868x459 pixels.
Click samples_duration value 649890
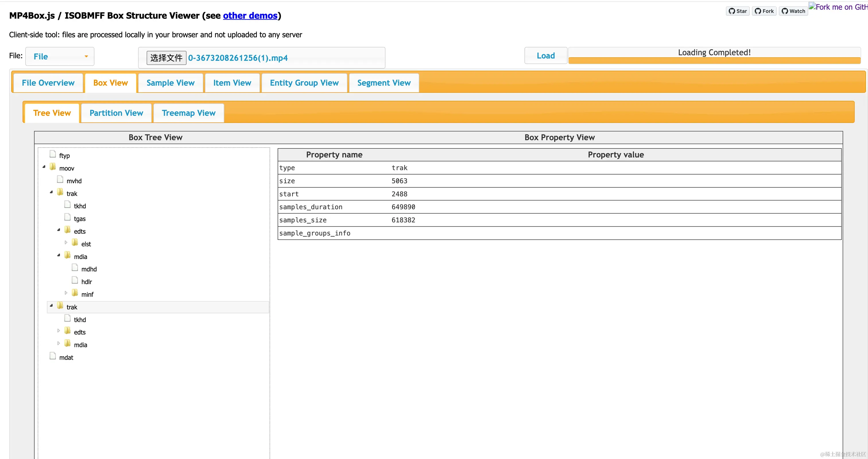tap(403, 207)
